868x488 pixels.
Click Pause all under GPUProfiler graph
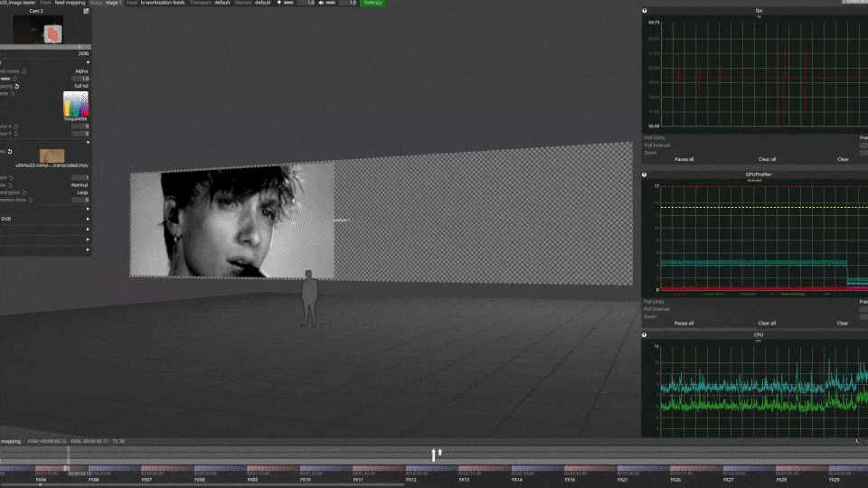point(684,324)
